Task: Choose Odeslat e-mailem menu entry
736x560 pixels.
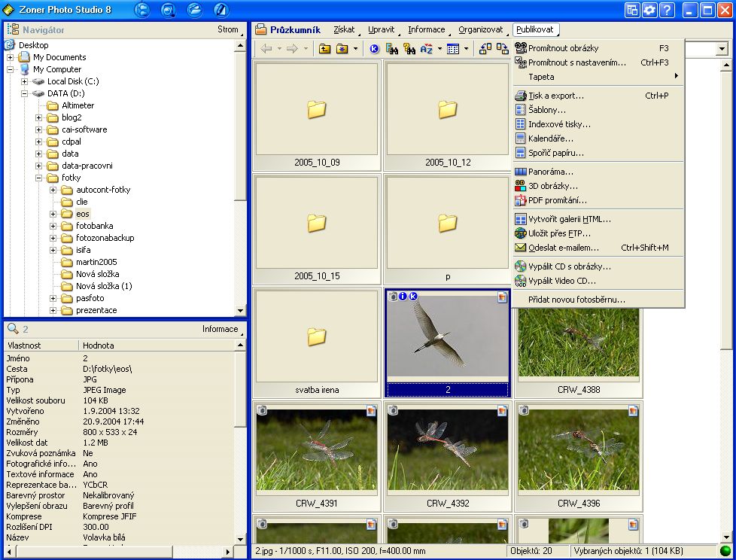Action: point(598,248)
